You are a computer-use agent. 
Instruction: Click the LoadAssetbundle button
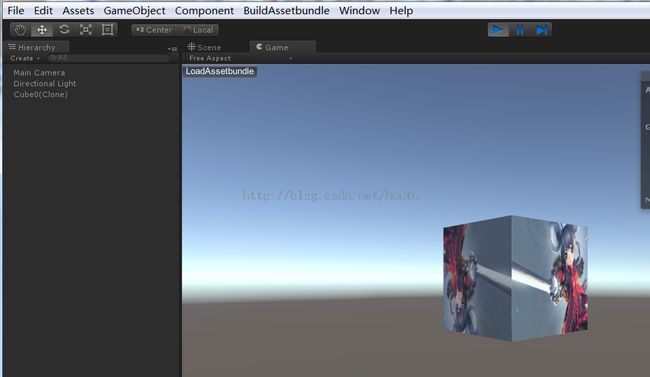pyautogui.click(x=220, y=71)
